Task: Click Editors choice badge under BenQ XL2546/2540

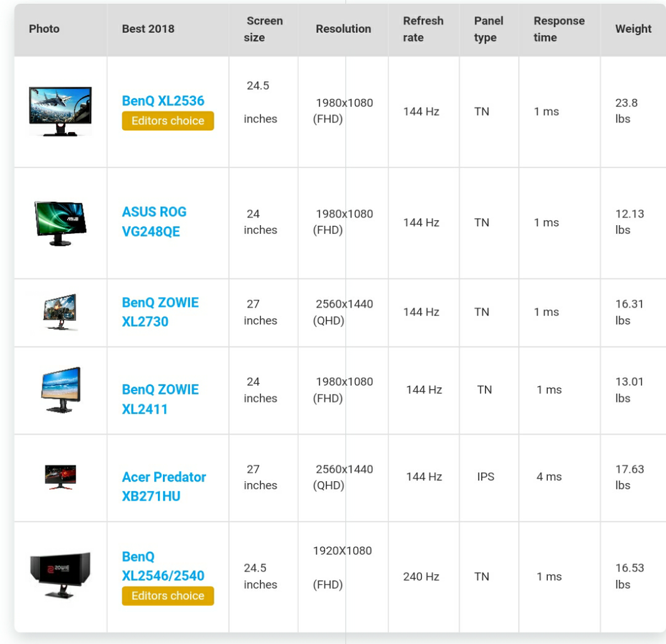Action: pos(168,596)
